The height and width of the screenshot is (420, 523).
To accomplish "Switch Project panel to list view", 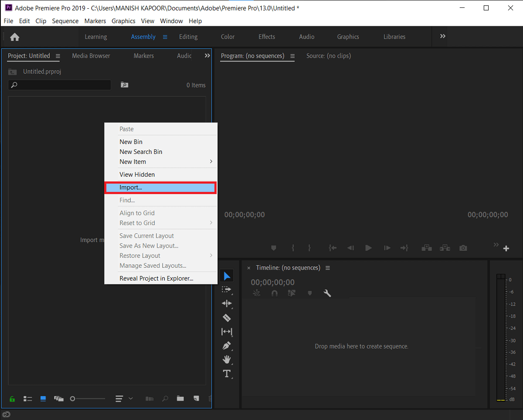I will pyautogui.click(x=28, y=399).
